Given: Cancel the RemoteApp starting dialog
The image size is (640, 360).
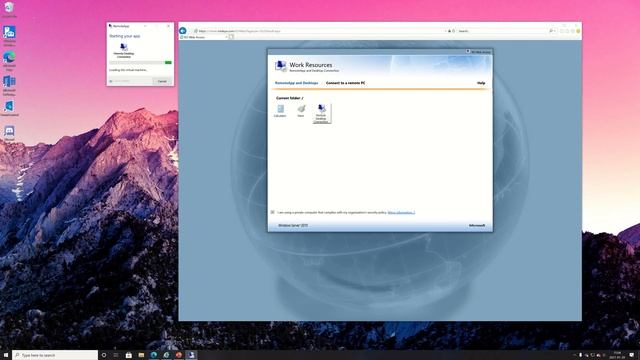Looking at the screenshot, I should [162, 81].
